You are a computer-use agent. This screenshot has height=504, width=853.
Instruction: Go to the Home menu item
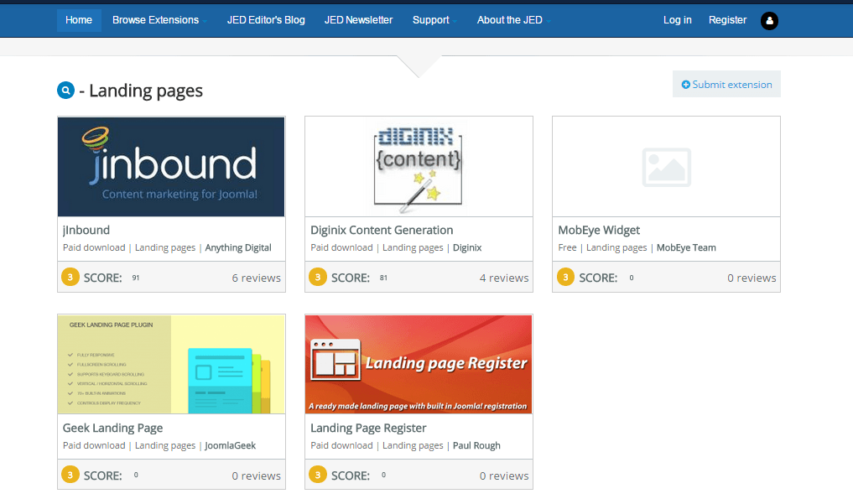click(x=79, y=20)
